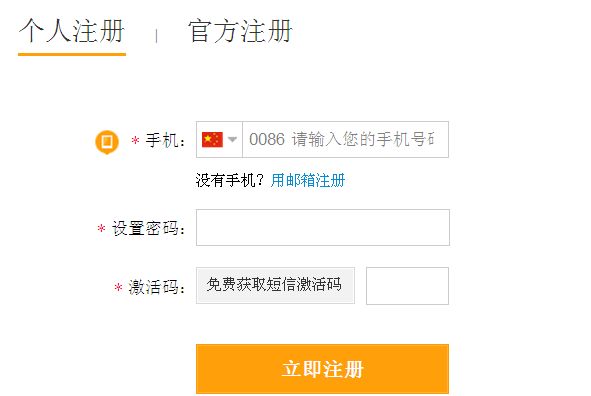Click the red asterisk beside 设置密码
Screen dimensions: 591x396
101,228
